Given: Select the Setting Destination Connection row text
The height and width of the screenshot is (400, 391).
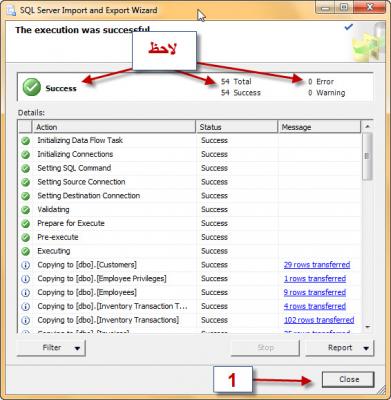Looking at the screenshot, I should (89, 196).
